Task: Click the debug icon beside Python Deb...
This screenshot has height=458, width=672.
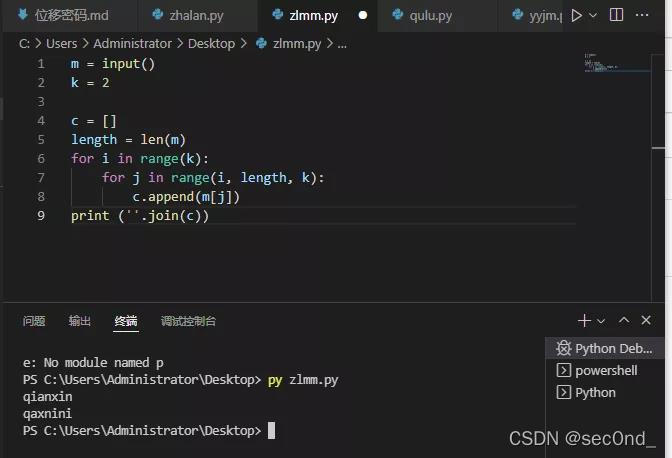Action: click(564, 348)
